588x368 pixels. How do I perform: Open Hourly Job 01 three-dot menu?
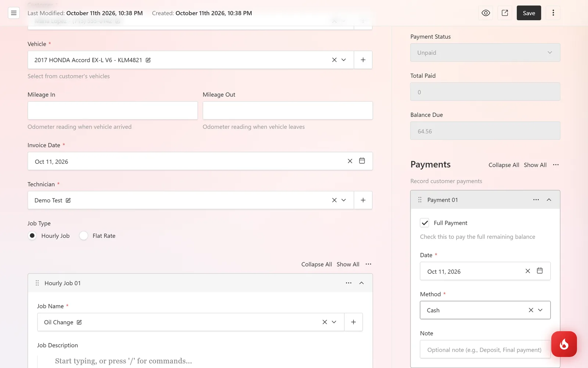(x=349, y=283)
